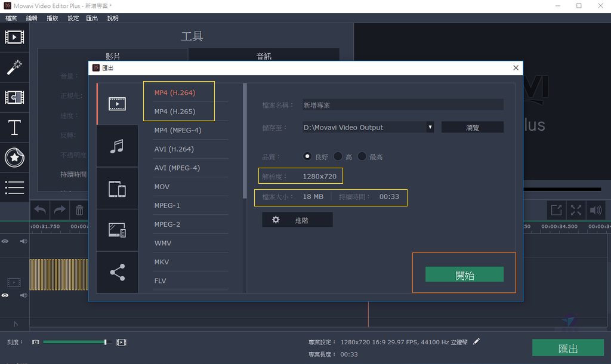Choose AVI (MPEG-4) format

click(x=177, y=168)
